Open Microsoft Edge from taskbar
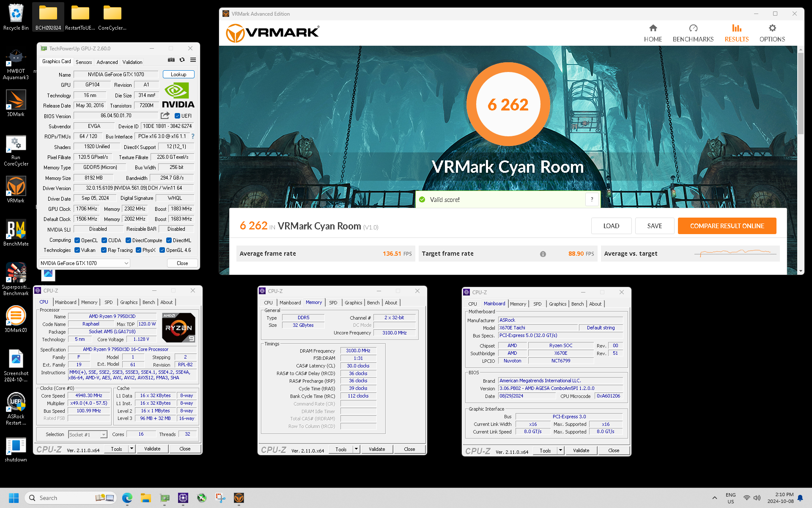Viewport: 812px width, 508px height. click(127, 498)
